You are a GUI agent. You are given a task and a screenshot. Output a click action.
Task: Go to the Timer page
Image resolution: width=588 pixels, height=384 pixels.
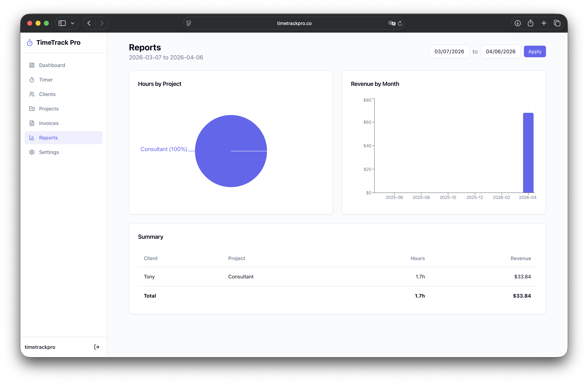pos(46,80)
